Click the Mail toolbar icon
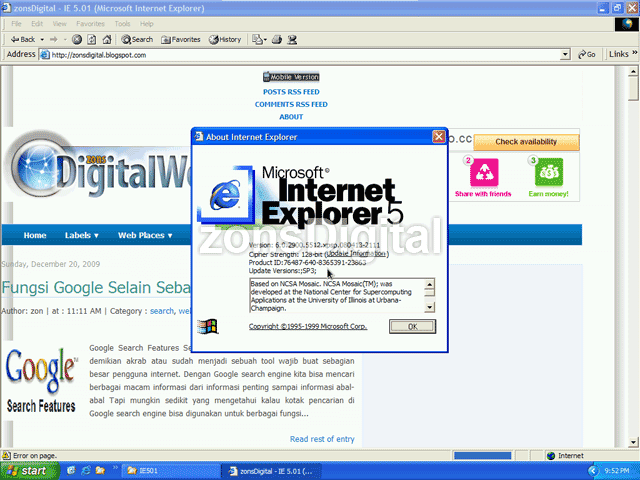This screenshot has width=640, height=480. click(258, 40)
